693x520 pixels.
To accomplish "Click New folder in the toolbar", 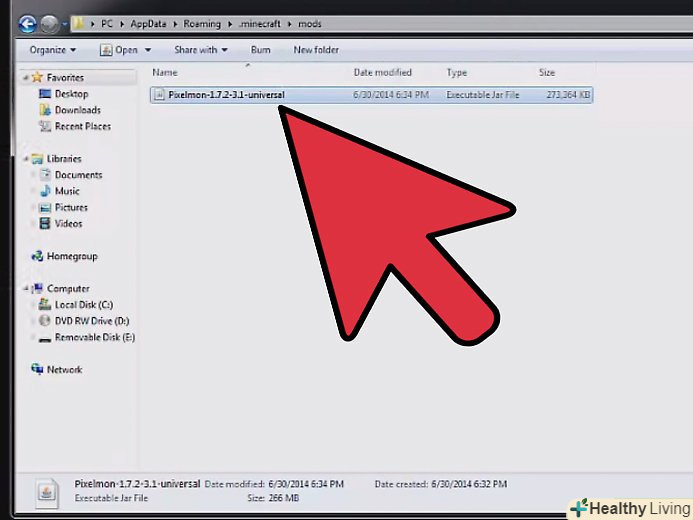I will [316, 50].
